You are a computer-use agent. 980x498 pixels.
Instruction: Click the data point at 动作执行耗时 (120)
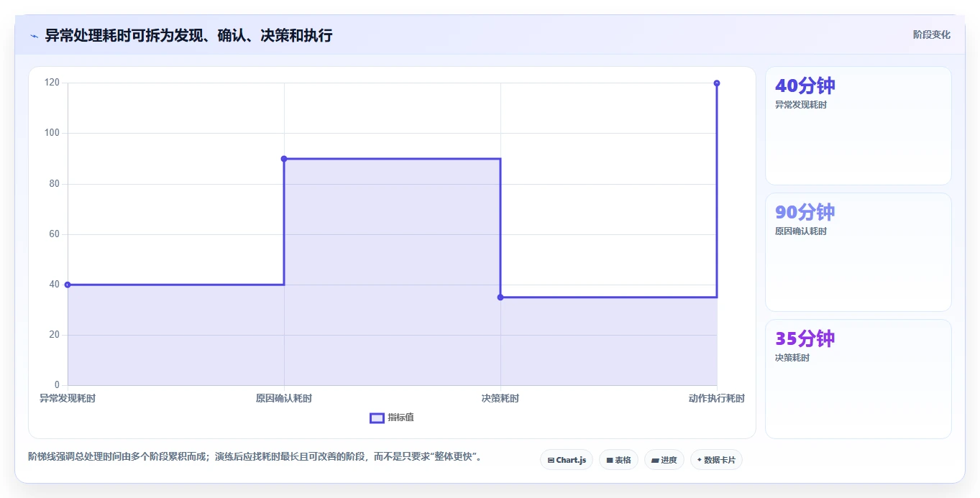[717, 83]
